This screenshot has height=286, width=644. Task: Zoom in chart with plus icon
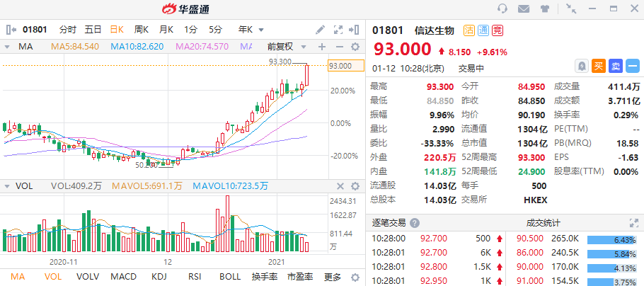tap(322, 47)
